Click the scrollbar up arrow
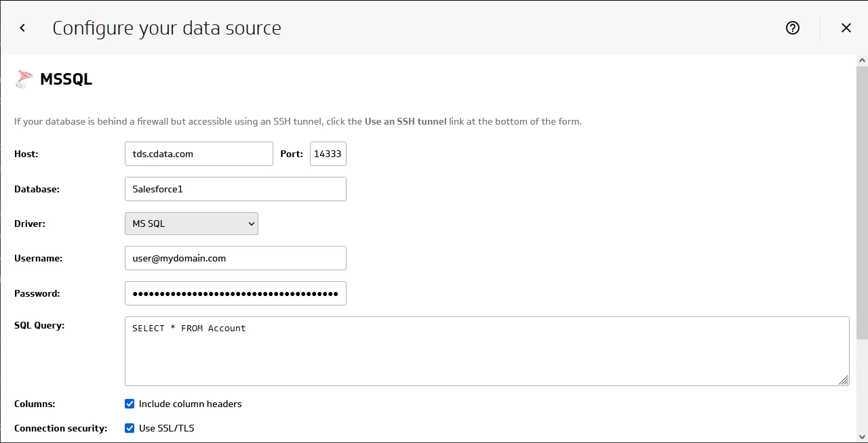 [x=861, y=61]
